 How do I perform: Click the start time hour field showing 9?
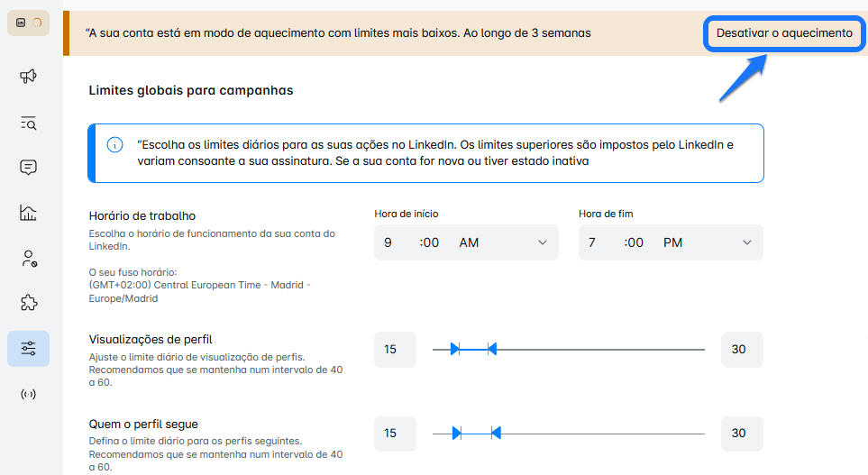388,242
